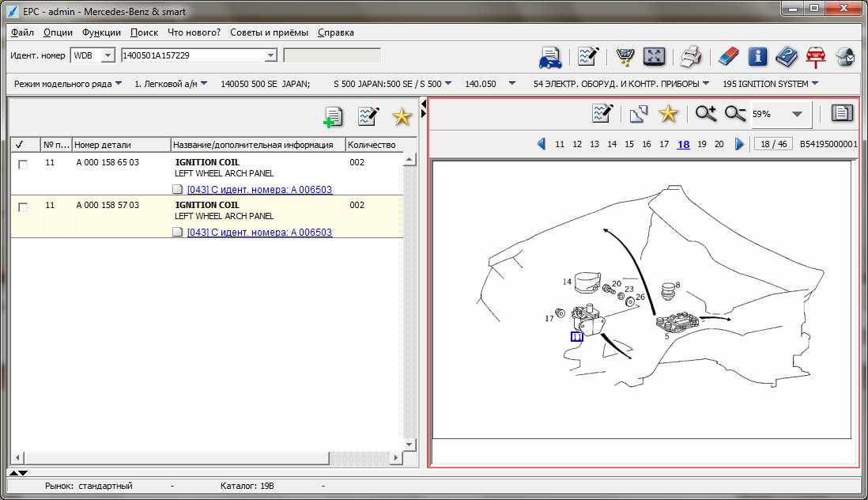Viewport: 868px width, 500px height.
Task: Click the Название/дополнительная информация column header
Action: (x=258, y=145)
